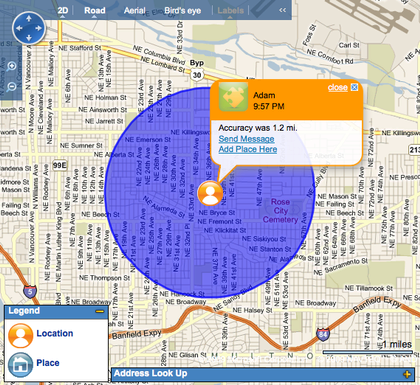This screenshot has width=420, height=385.
Task: Open Send Message link
Action: (x=246, y=139)
